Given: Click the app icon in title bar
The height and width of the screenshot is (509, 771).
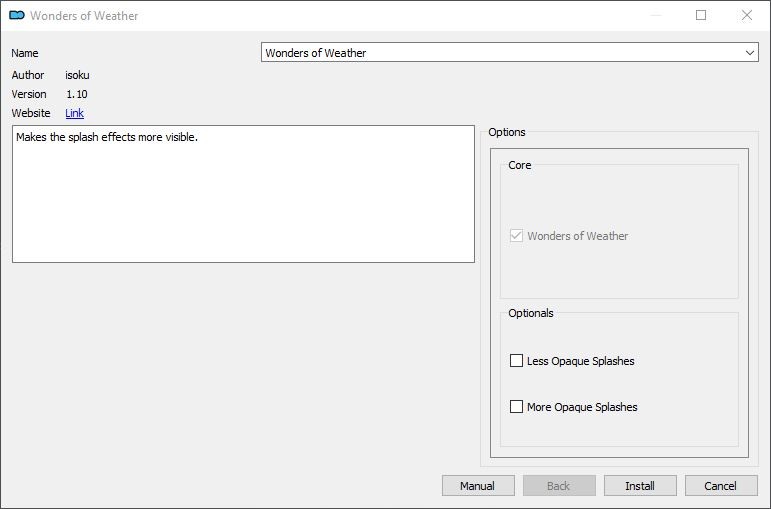Looking at the screenshot, I should tap(17, 15).
